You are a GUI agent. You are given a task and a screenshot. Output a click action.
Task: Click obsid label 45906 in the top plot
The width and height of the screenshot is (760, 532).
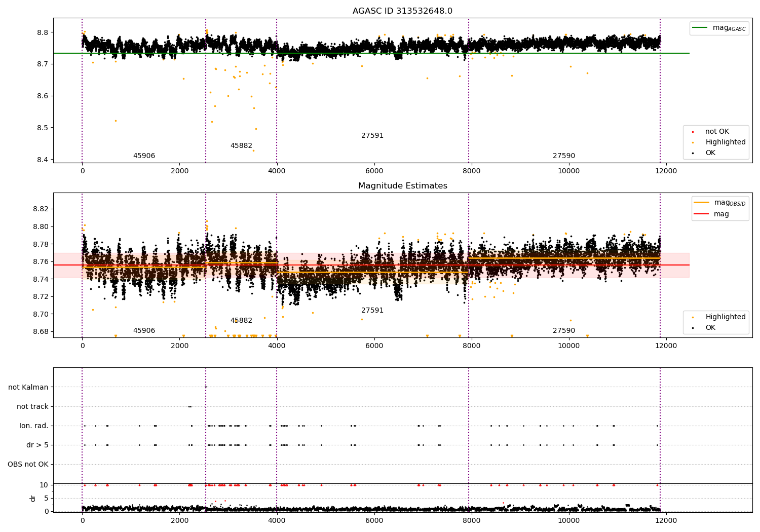[x=144, y=156]
